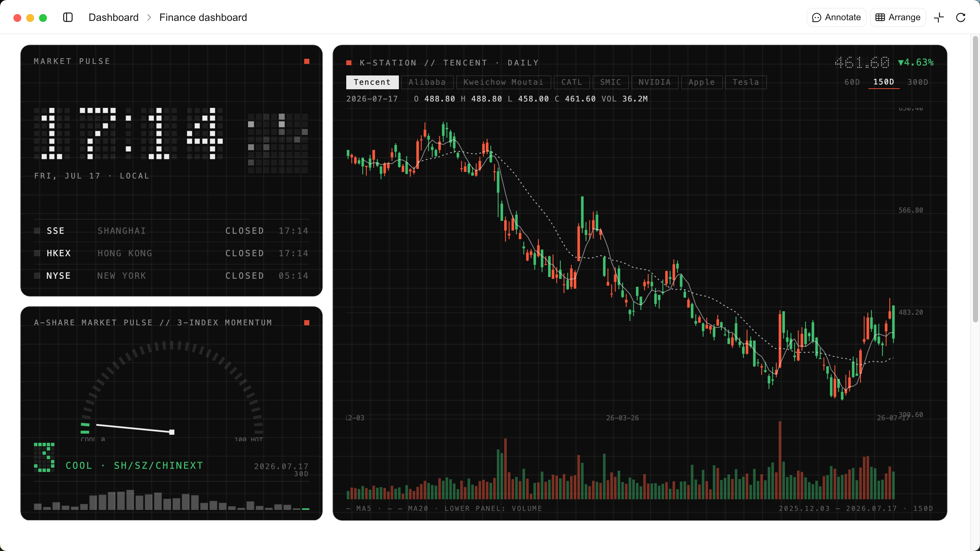Click the HKEX status square
Image resolution: width=980 pixels, height=551 pixels.
37,253
